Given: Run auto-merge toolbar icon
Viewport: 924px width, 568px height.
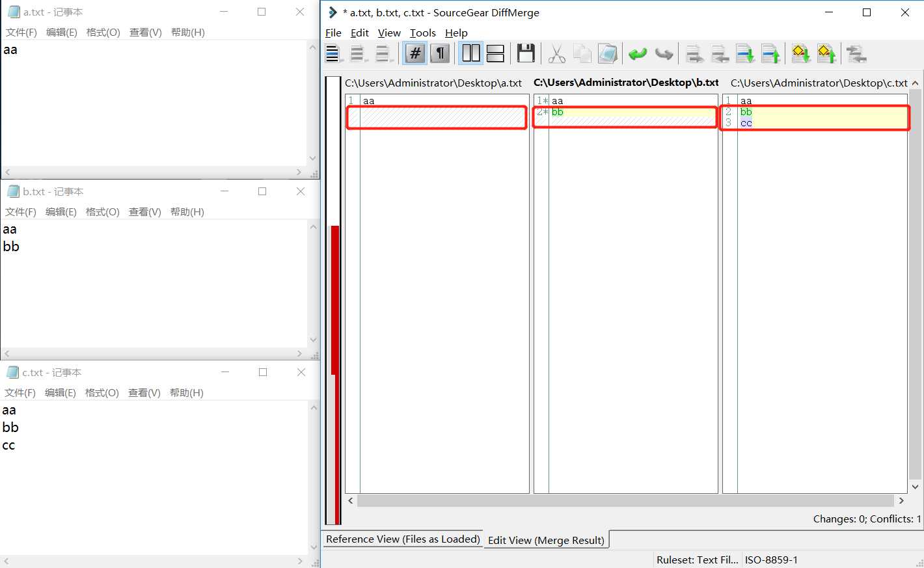Looking at the screenshot, I should point(856,54).
